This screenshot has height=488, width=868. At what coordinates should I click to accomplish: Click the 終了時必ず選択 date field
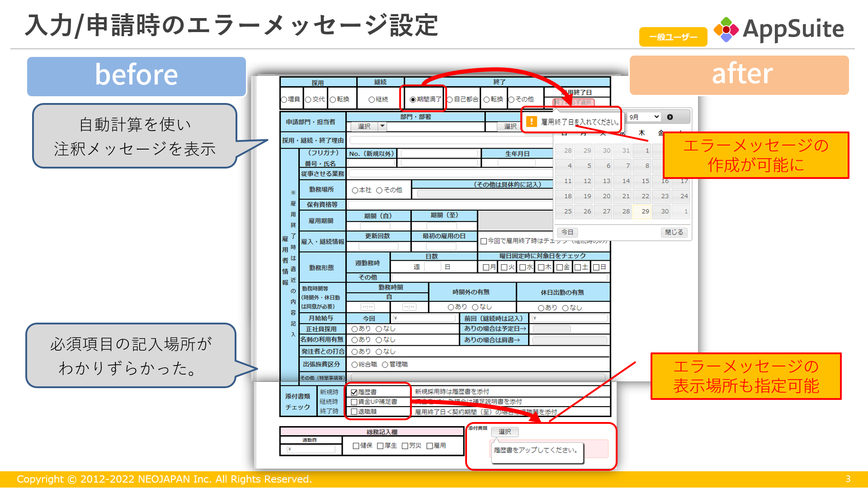(573, 103)
